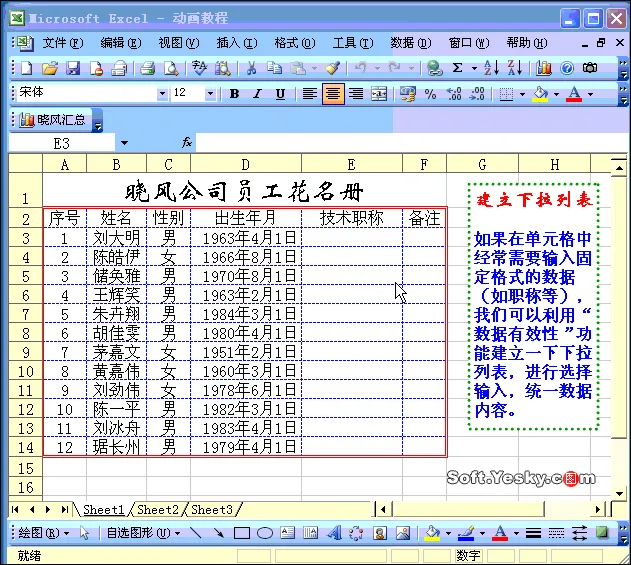The image size is (631, 565).
Task: Open the Print Preview icon
Action: pos(171,68)
